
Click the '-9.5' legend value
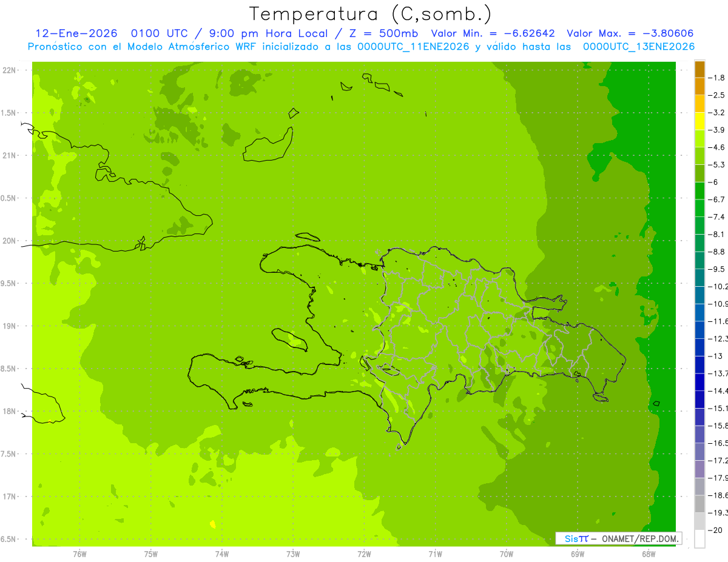tap(717, 269)
